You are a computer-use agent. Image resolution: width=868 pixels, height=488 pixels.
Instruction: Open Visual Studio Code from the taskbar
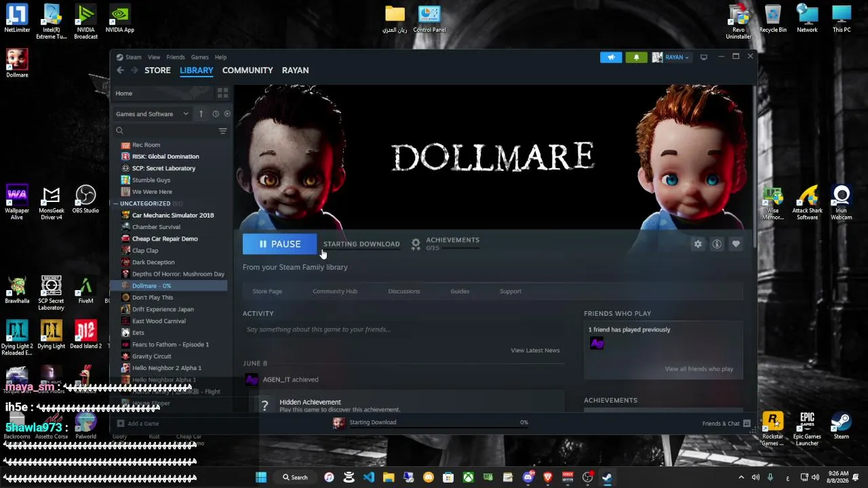[x=369, y=477]
